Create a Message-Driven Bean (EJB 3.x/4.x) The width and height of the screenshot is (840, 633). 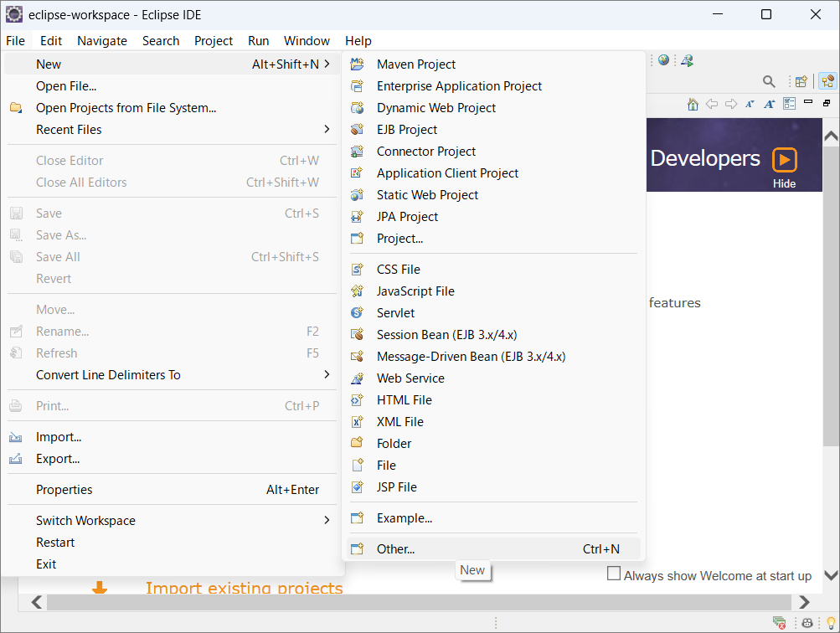click(x=492, y=357)
